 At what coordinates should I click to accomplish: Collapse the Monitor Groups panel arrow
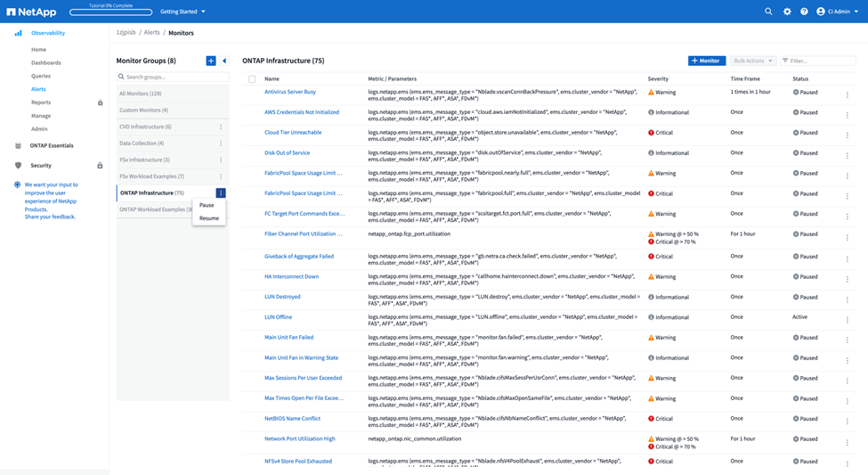(x=224, y=61)
